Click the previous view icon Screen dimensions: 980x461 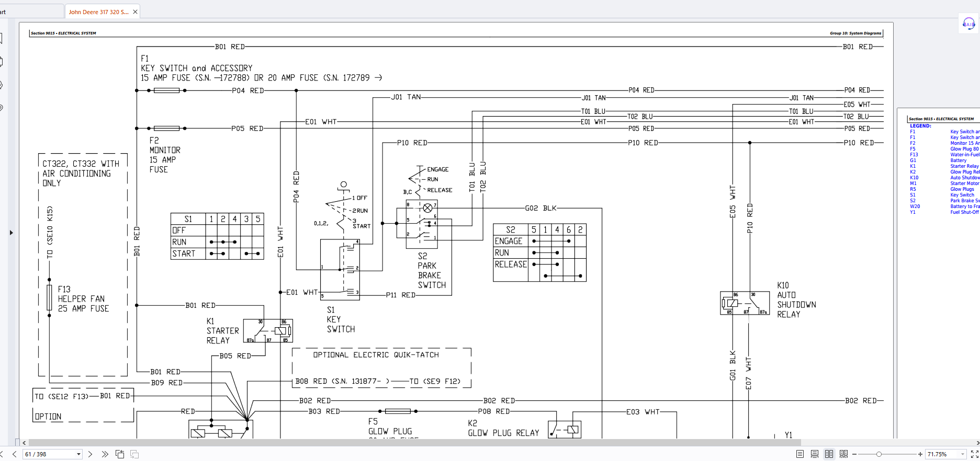point(120,454)
